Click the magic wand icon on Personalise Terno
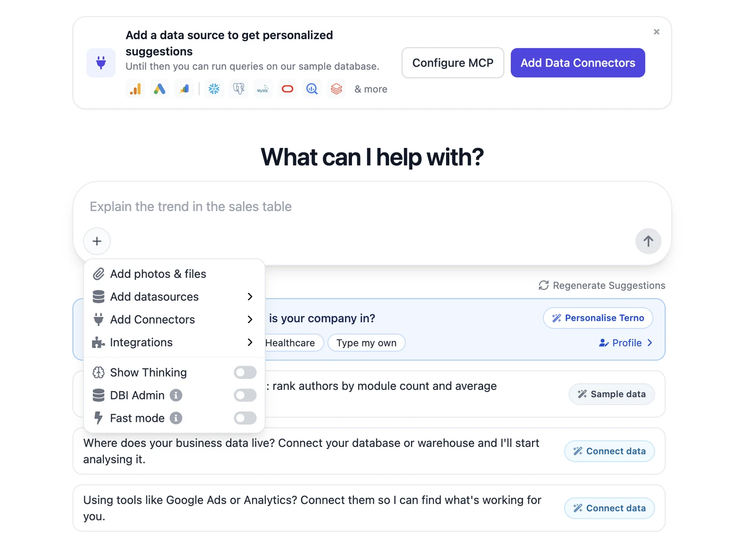This screenshot has width=756, height=550. [x=557, y=318]
